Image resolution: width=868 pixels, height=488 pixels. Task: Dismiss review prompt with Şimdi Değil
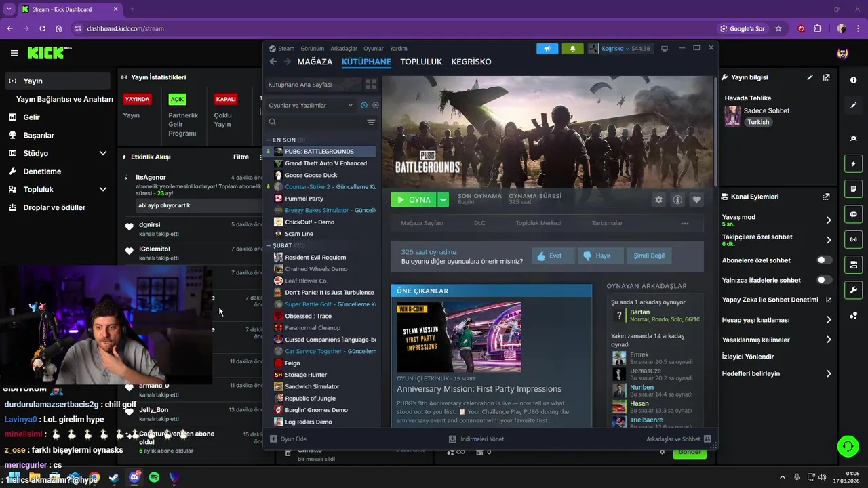649,256
